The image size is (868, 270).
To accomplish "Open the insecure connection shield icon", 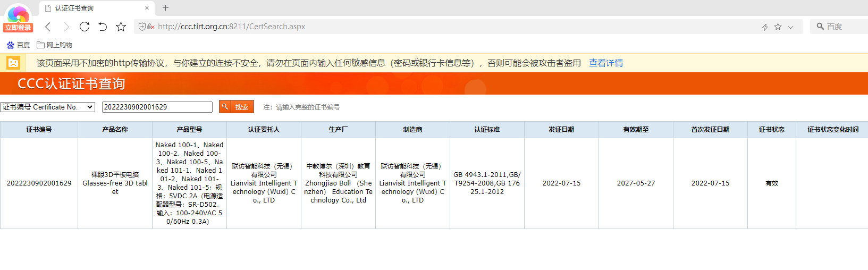I will (142, 27).
